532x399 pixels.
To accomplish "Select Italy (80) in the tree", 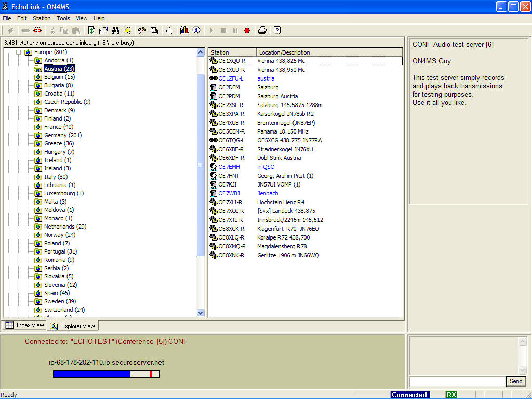I will [56, 177].
